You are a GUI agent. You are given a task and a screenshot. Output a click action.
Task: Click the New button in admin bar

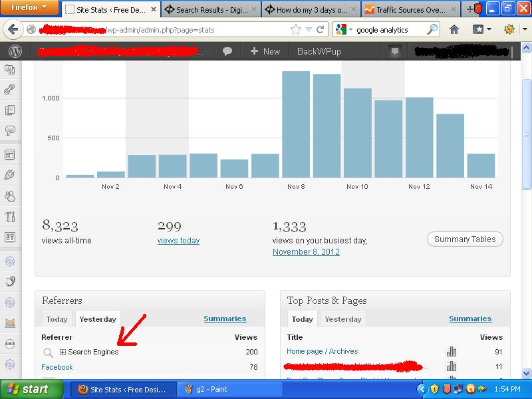click(265, 51)
